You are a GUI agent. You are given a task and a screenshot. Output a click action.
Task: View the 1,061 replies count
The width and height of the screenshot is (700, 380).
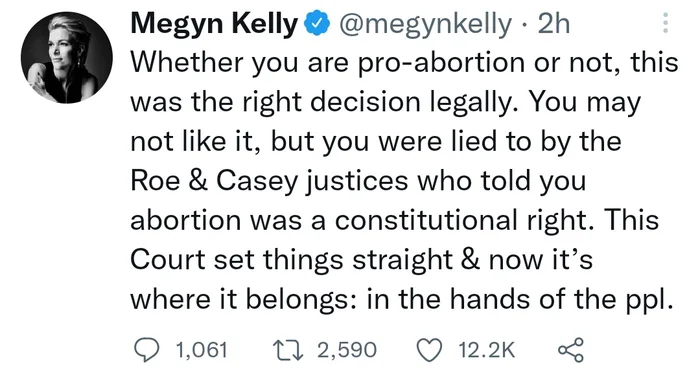coord(202,350)
